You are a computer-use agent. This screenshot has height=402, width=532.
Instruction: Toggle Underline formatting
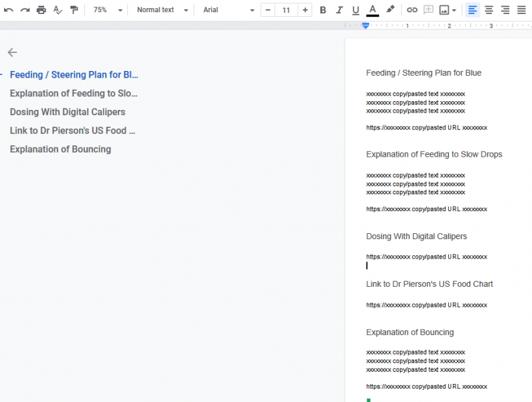coord(355,10)
